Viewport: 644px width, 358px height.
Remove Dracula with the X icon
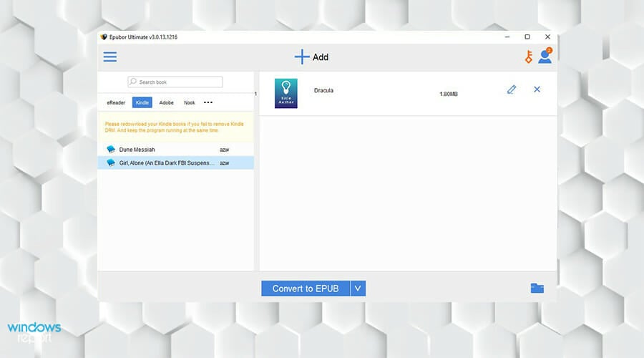(537, 89)
